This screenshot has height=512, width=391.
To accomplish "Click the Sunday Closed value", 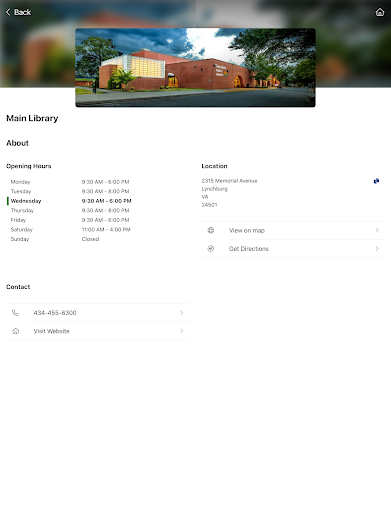I will click(x=90, y=239).
